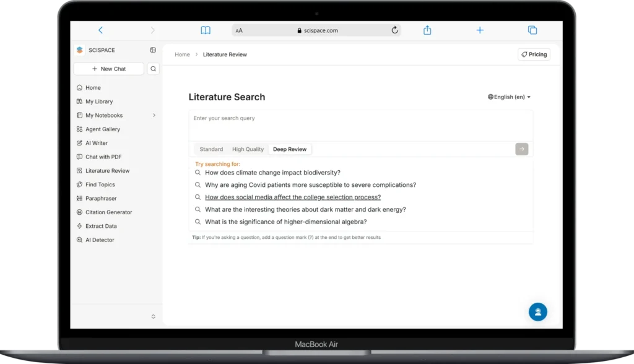Reload the page with the refresh icon

point(394,30)
